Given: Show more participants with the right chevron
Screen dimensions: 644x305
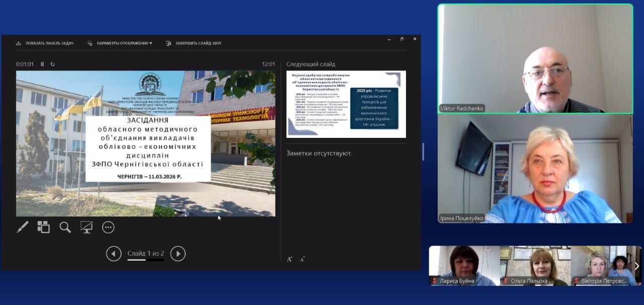Looking at the screenshot, I should coord(636,266).
